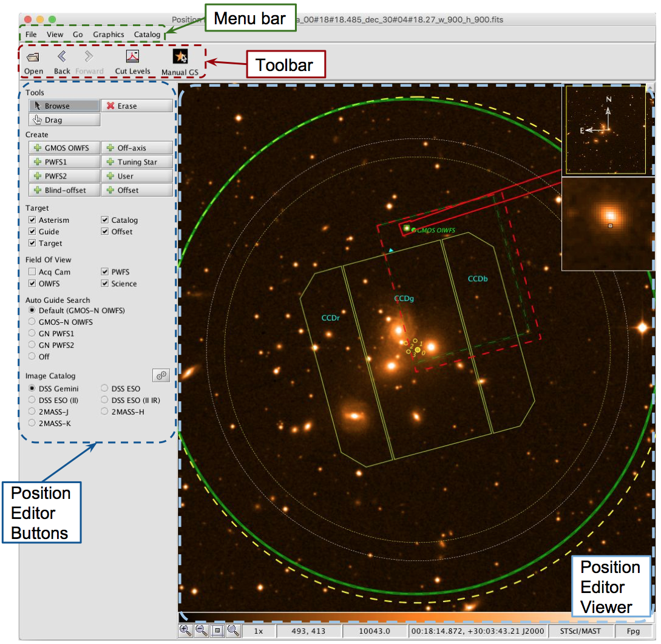Image resolution: width=661 pixels, height=644 pixels.
Task: Zoom out with the minus magnifier
Action: tap(202, 631)
